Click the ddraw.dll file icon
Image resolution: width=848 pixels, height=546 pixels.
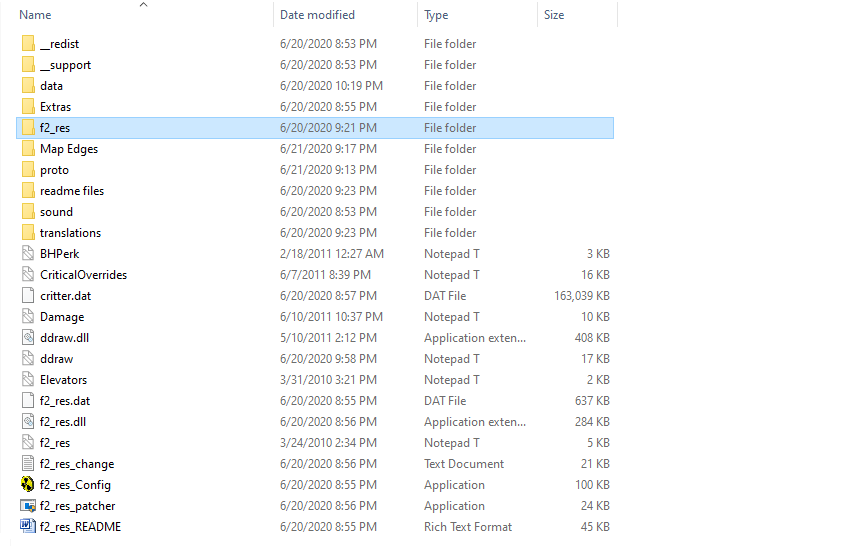click(x=28, y=338)
